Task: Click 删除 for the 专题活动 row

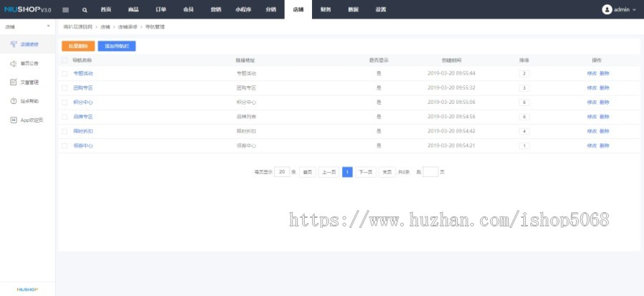Action: tap(604, 74)
